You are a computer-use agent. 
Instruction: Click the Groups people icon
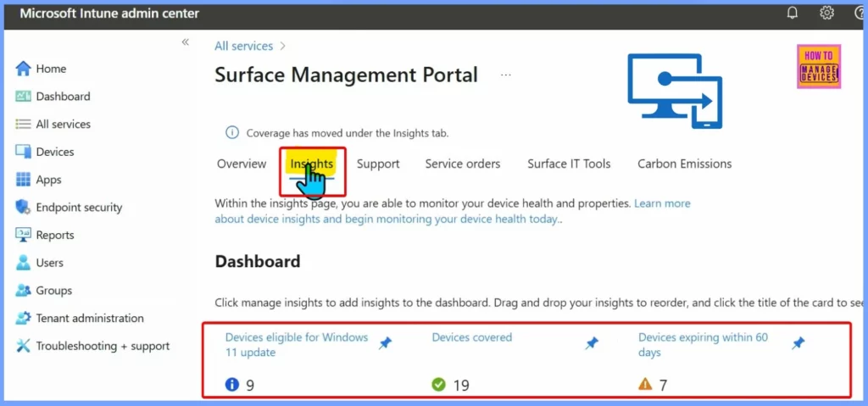coord(23,290)
